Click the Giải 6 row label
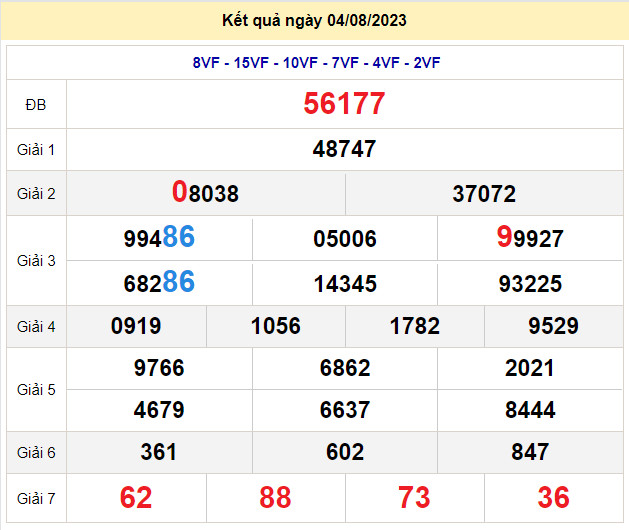Viewport: 629px width, 530px height. pyautogui.click(x=36, y=453)
